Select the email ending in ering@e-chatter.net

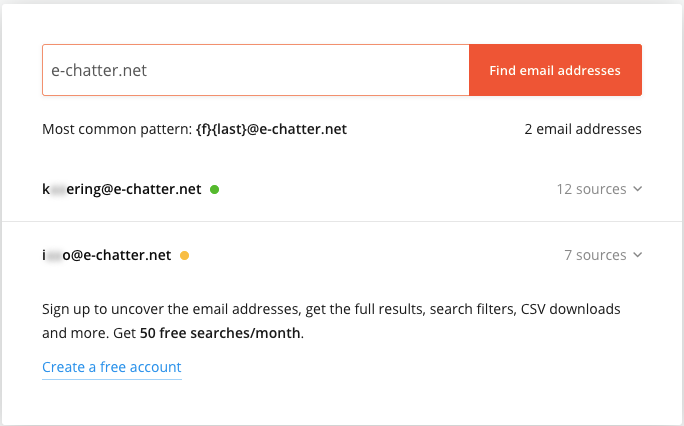pyautogui.click(x=122, y=189)
